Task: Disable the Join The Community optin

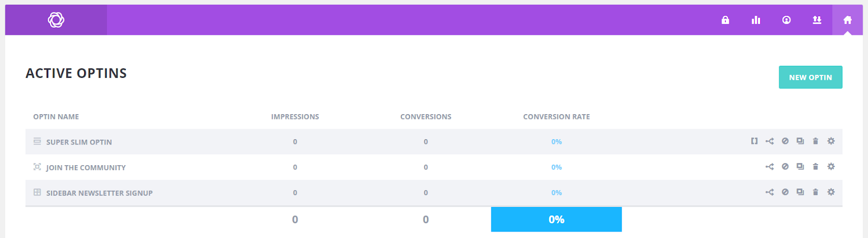Action: [x=785, y=167]
